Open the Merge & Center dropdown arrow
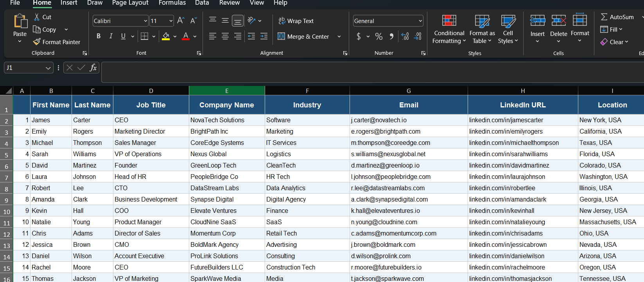Screen dimensions: 644x282 (x=339, y=36)
